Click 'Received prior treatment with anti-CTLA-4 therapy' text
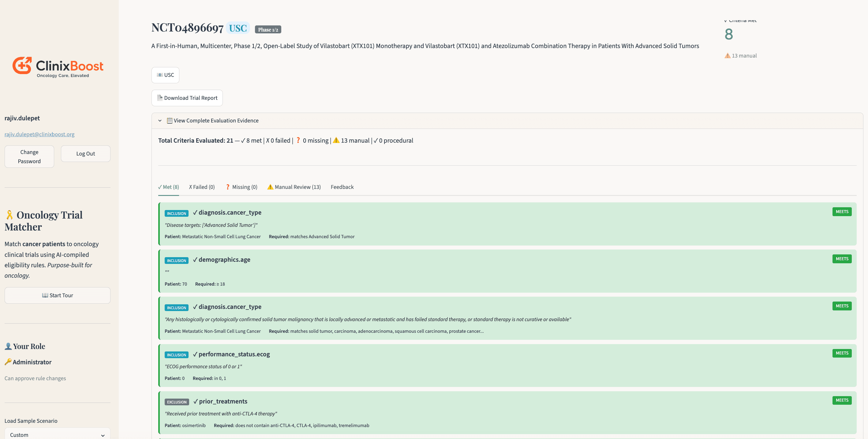The width and height of the screenshot is (868, 439). [x=221, y=413]
